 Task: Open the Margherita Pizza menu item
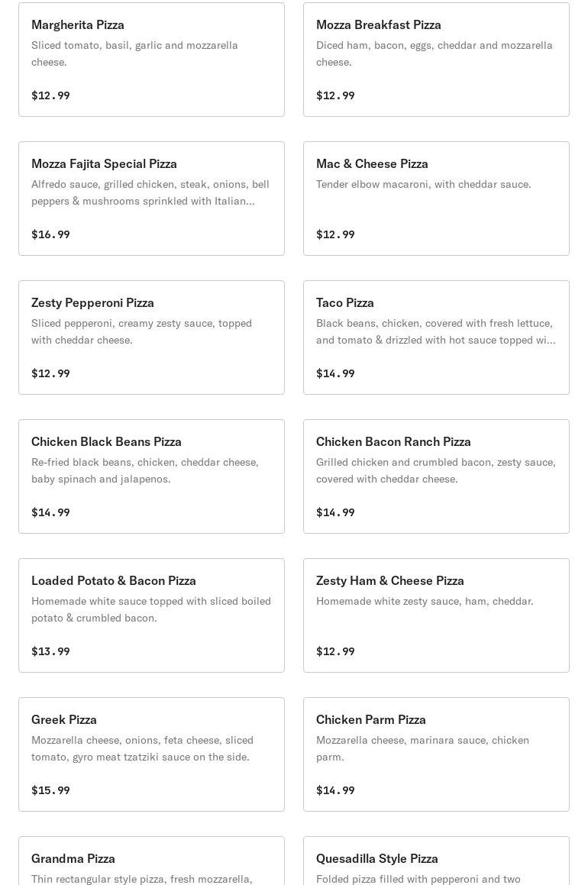click(x=151, y=60)
